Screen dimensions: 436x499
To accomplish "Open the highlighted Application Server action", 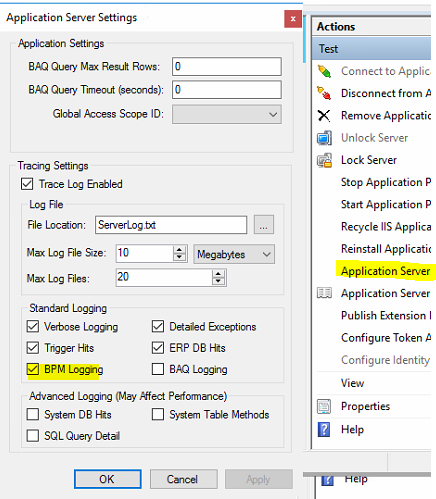I will click(x=385, y=271).
